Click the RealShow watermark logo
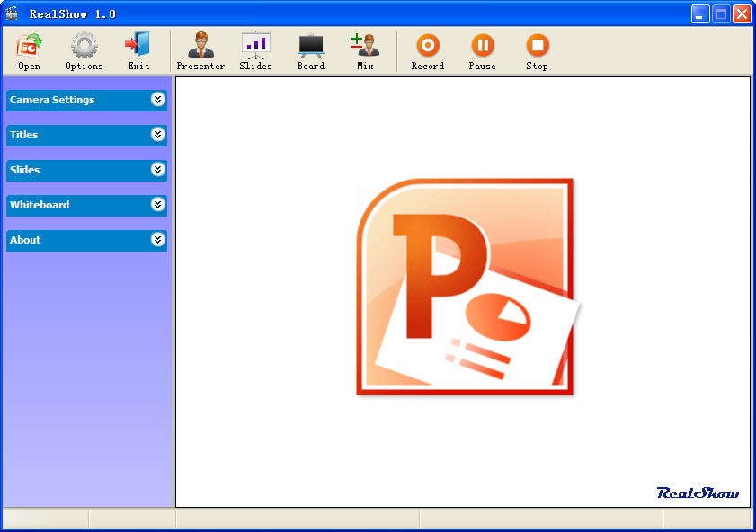Viewport: 756px width, 532px height. (698, 492)
